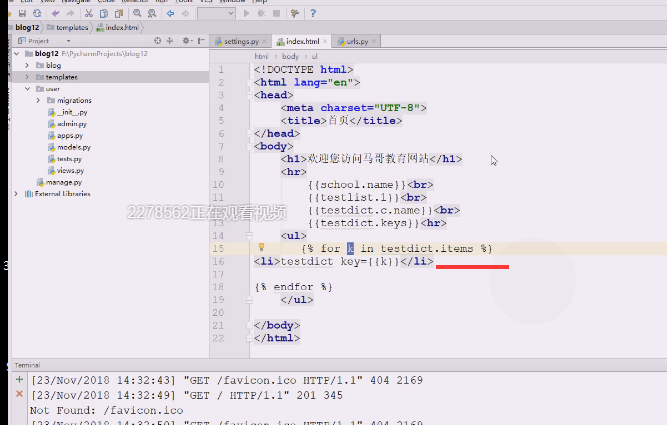Collapse the blog12 project root
This screenshot has height=425, width=667.
[x=17, y=54]
